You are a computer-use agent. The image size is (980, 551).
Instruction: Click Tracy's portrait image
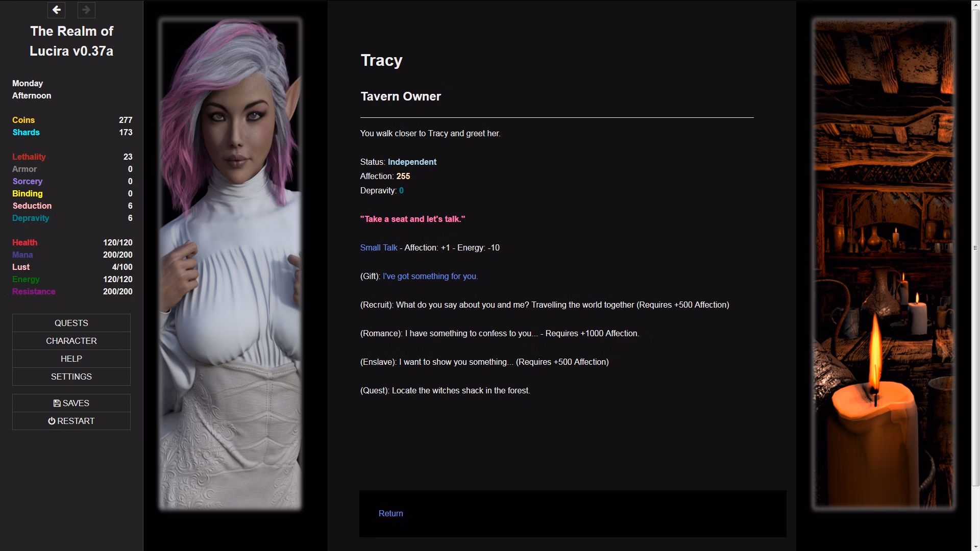(230, 264)
